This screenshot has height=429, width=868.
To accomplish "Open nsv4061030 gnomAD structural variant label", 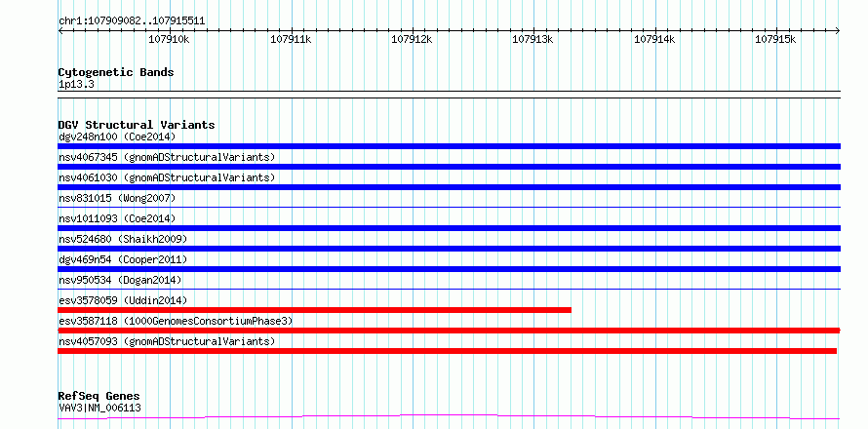I will tap(167, 177).
